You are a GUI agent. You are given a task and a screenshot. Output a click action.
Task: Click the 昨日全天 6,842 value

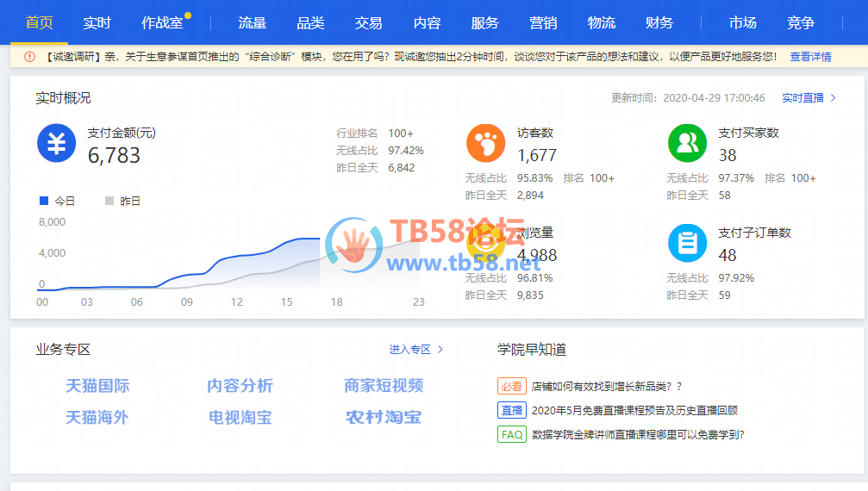(x=402, y=167)
